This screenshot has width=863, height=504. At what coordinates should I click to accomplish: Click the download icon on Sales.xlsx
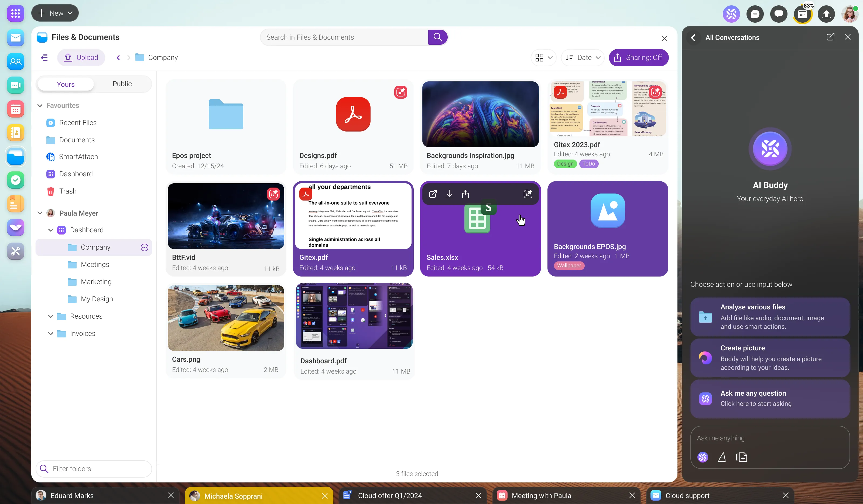click(x=449, y=194)
